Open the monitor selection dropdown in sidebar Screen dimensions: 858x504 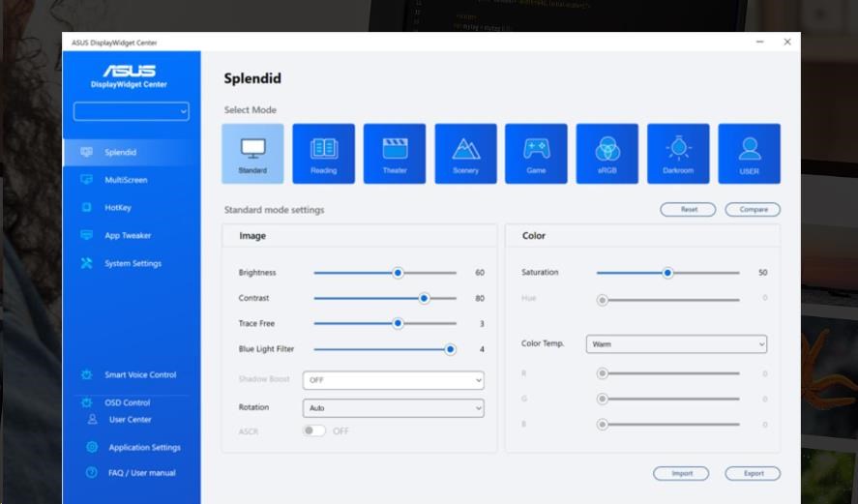pos(132,112)
